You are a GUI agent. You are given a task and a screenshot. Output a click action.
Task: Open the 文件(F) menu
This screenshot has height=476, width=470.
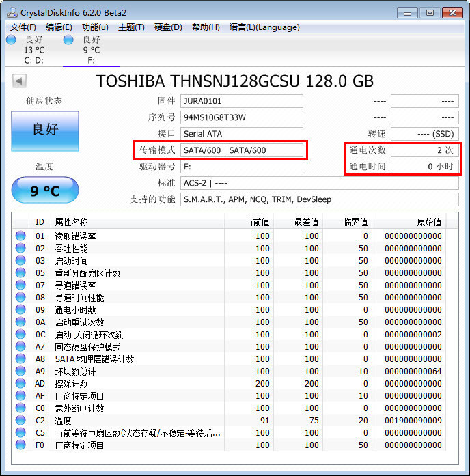click(x=23, y=27)
